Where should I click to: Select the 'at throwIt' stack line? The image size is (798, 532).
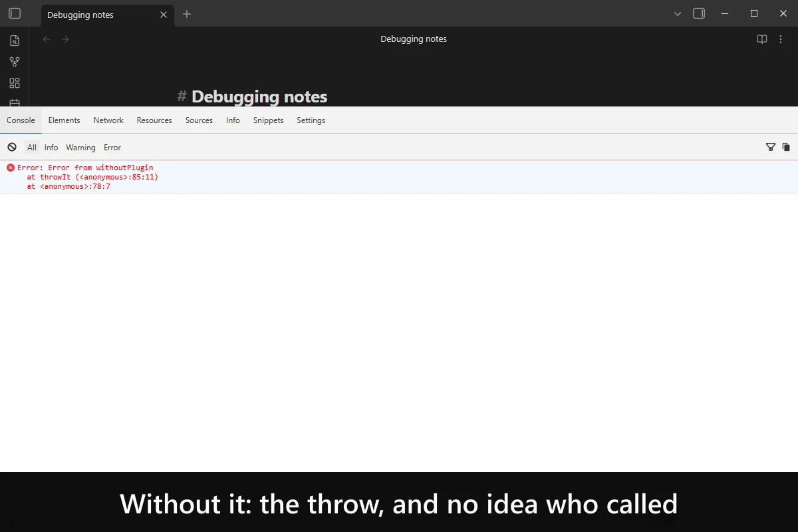(x=92, y=177)
